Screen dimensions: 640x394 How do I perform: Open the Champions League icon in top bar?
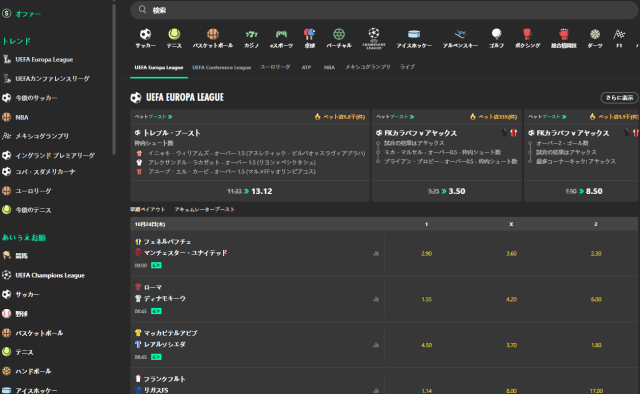click(374, 38)
